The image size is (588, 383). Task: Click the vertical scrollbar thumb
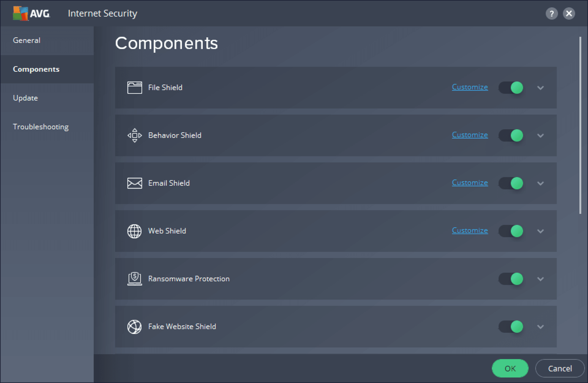580,125
